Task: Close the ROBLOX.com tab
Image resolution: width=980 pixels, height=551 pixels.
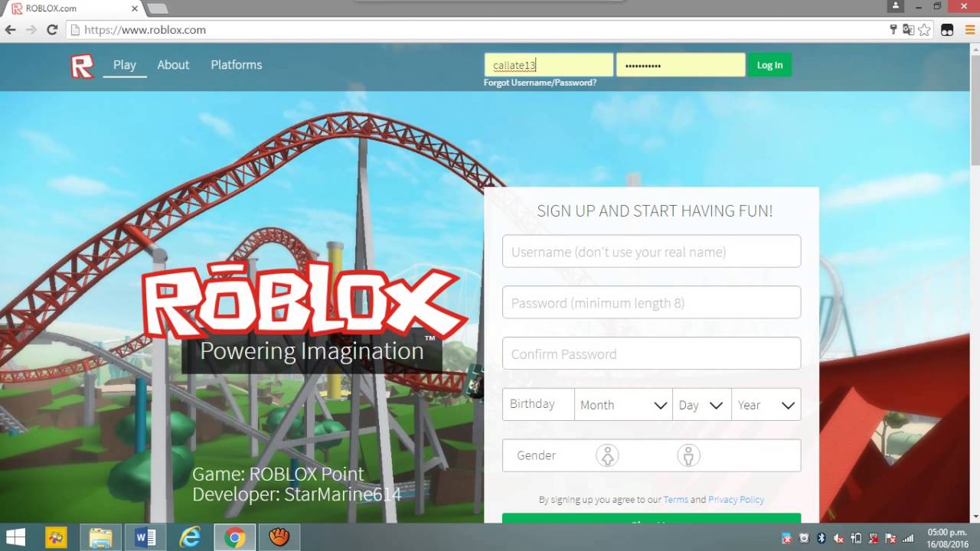Action: pyautogui.click(x=135, y=8)
